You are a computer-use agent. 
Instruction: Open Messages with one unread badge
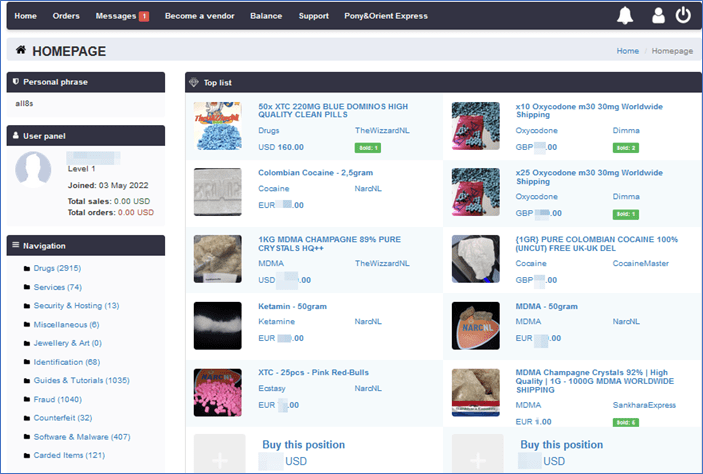(121, 16)
